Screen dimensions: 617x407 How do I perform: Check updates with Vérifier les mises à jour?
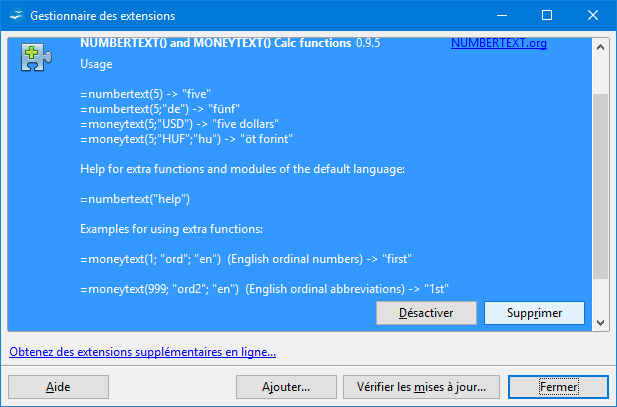click(421, 387)
